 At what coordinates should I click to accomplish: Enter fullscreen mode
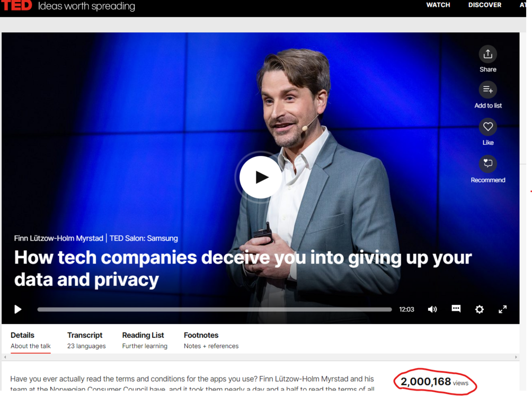(x=502, y=309)
